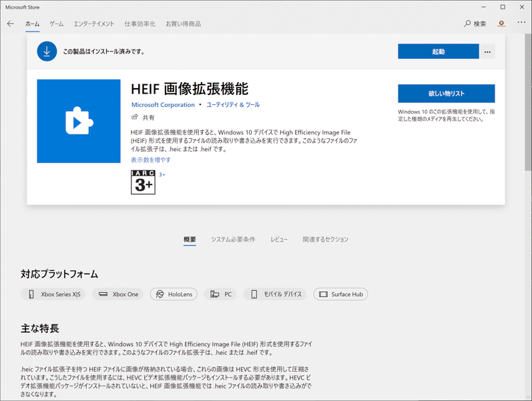
Task: Click the 共有 share link
Action: [148, 118]
